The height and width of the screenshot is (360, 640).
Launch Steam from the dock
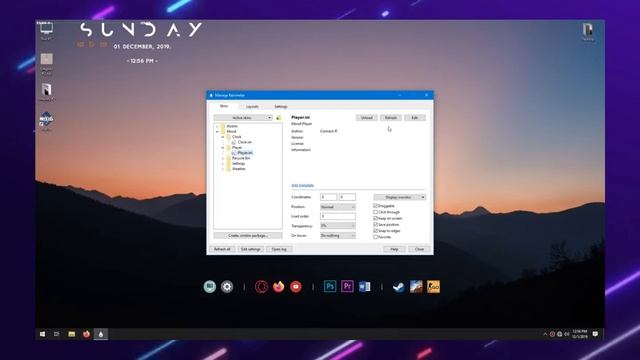click(398, 287)
